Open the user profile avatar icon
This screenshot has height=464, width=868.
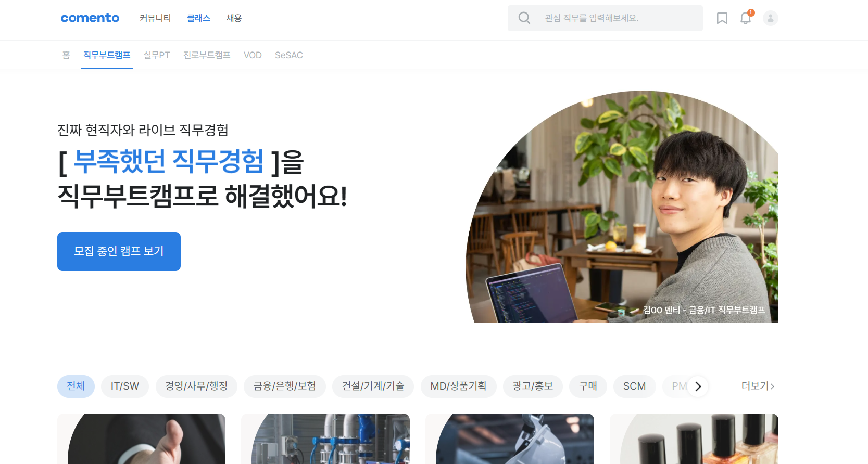(x=771, y=18)
